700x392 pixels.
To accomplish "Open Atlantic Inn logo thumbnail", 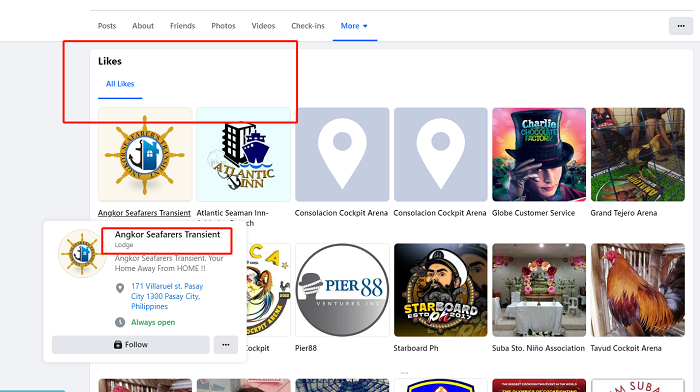I will tap(243, 154).
